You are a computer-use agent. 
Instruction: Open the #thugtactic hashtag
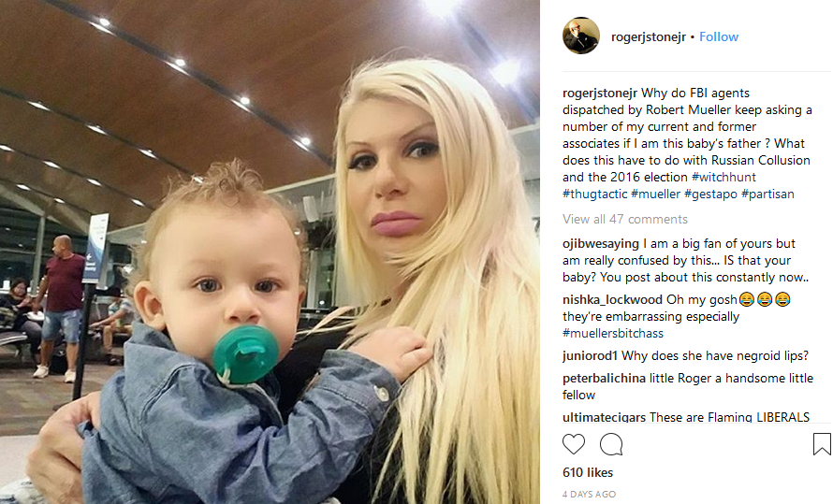pos(595,194)
